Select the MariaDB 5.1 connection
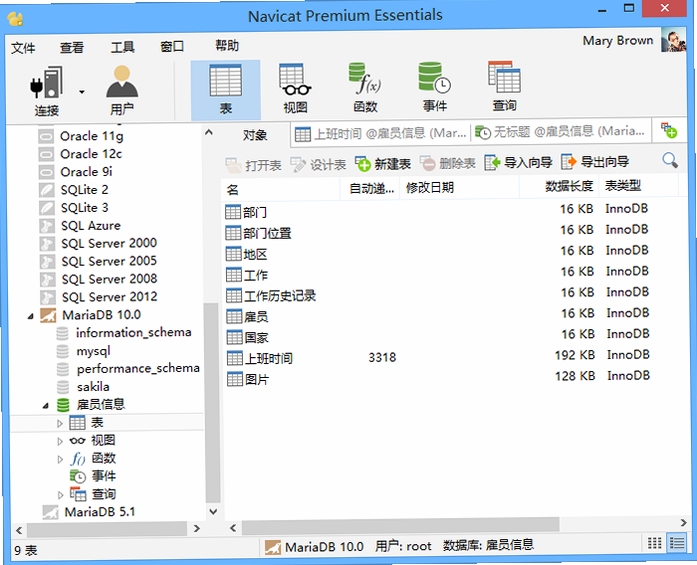 (x=89, y=512)
